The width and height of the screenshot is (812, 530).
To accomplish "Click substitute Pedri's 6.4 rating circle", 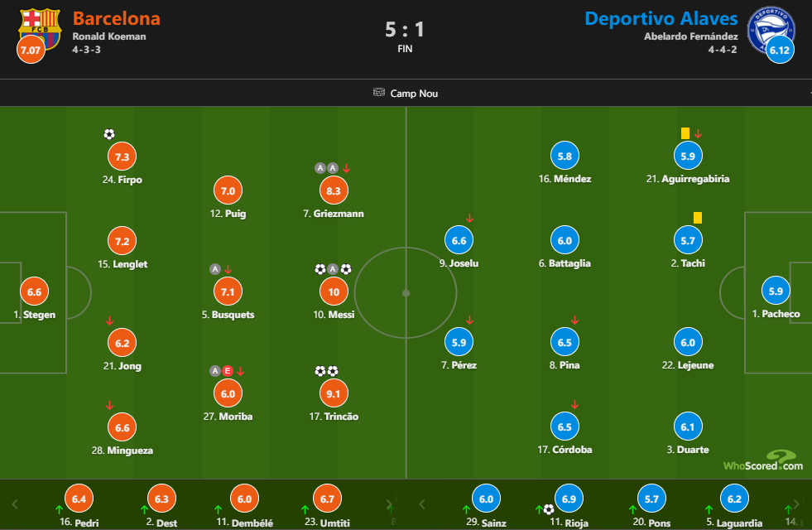I will [79, 499].
